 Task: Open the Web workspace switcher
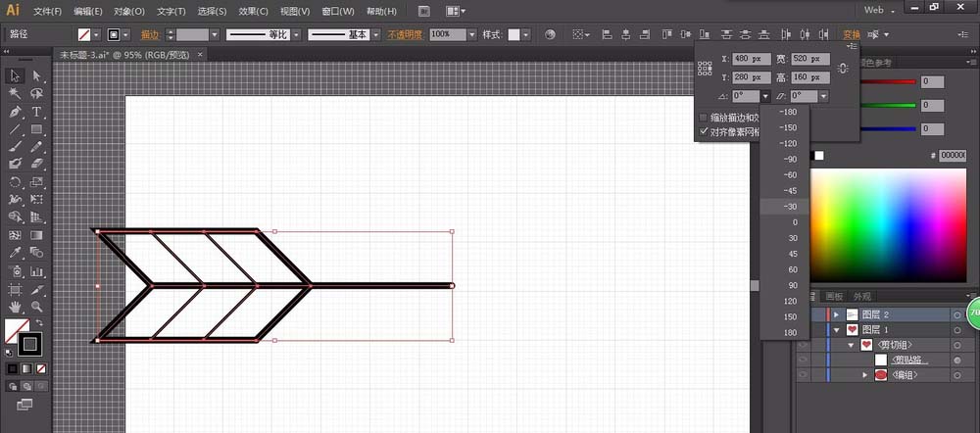[x=879, y=10]
